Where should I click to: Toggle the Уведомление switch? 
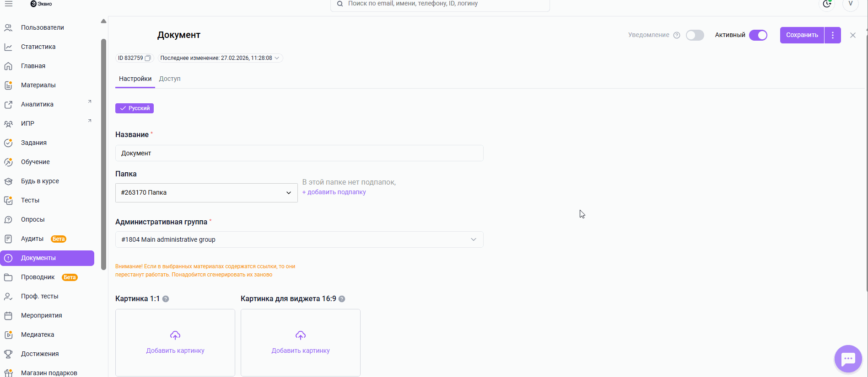[x=695, y=35]
